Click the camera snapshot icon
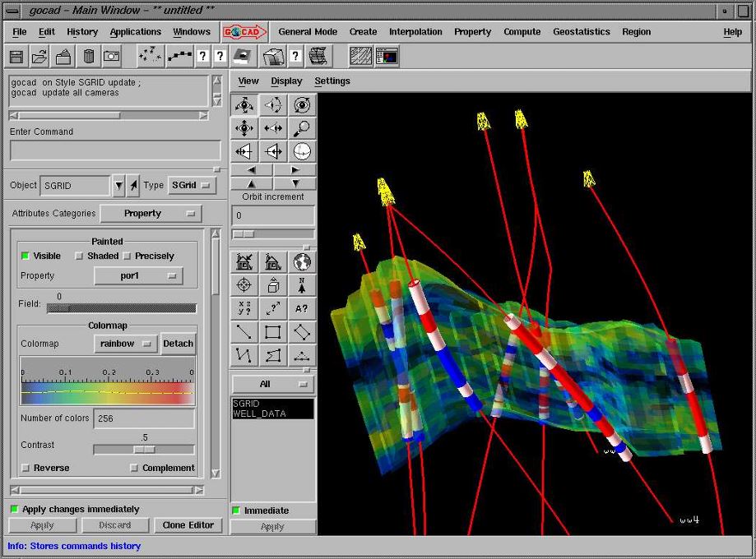This screenshot has width=756, height=559. 111,57
